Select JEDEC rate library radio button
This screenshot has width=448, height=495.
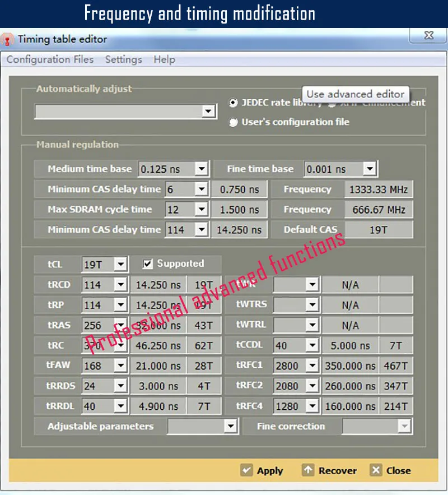point(234,103)
